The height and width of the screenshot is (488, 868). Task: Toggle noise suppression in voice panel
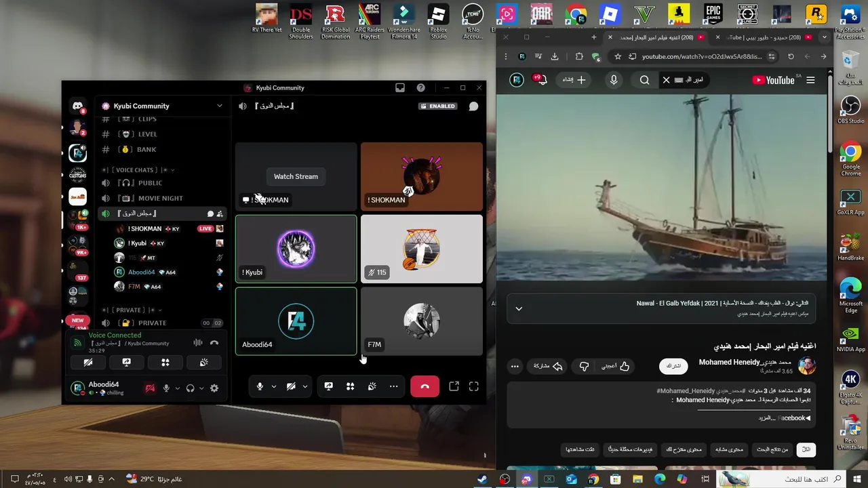[x=198, y=343]
